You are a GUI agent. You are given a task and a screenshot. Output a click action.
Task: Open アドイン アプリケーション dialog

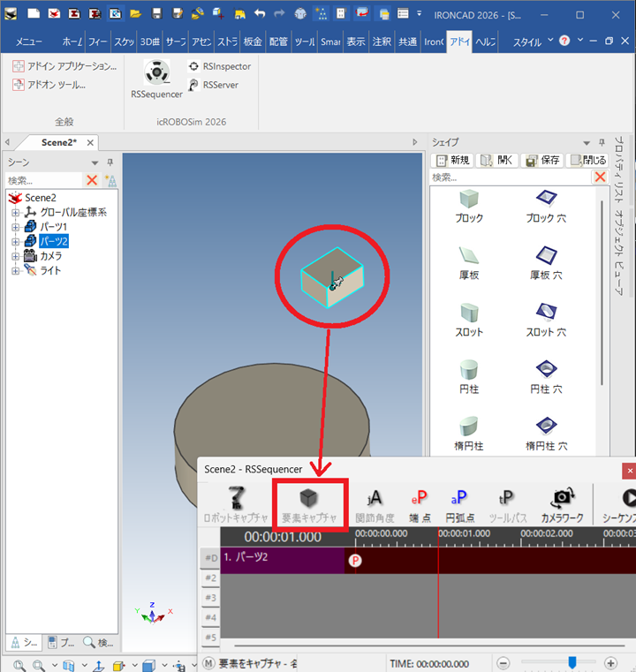coord(64,66)
